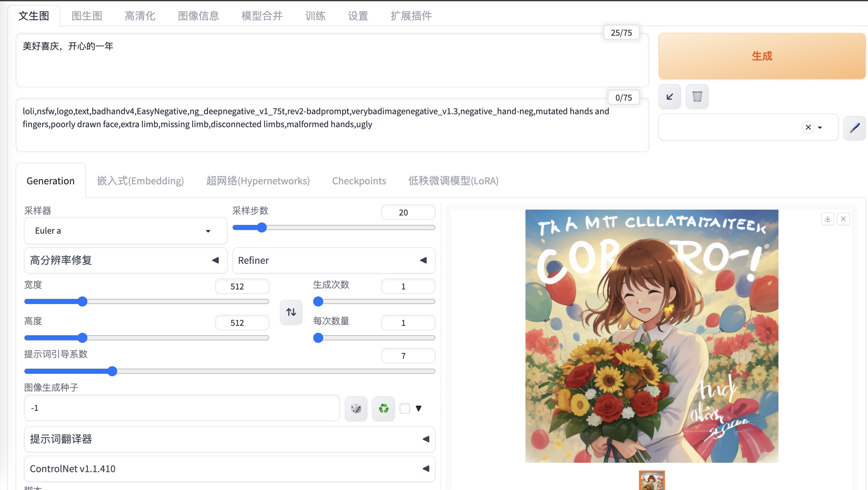
Task: Select the Generation sub-tab
Action: pyautogui.click(x=51, y=181)
